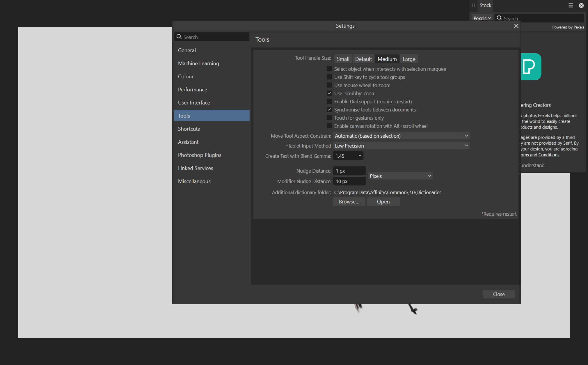Click the Stock panel magnifier search icon

tap(499, 18)
